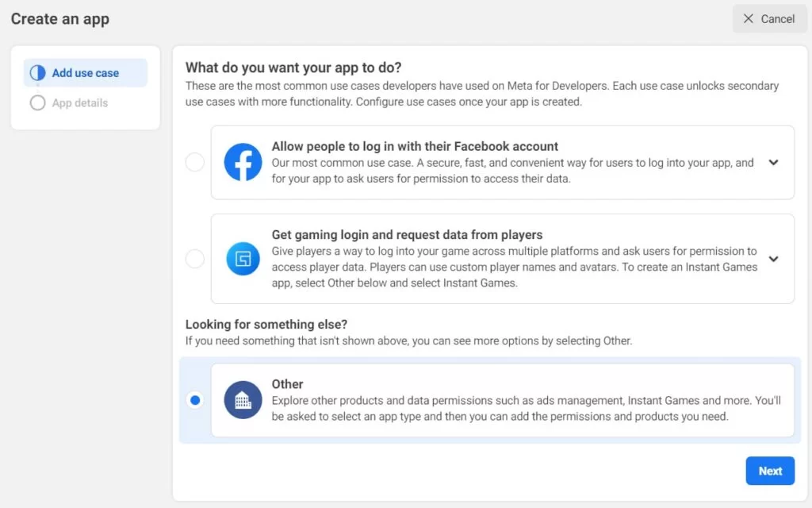812x508 pixels.
Task: Click the gaming login controller icon
Action: tap(243, 259)
